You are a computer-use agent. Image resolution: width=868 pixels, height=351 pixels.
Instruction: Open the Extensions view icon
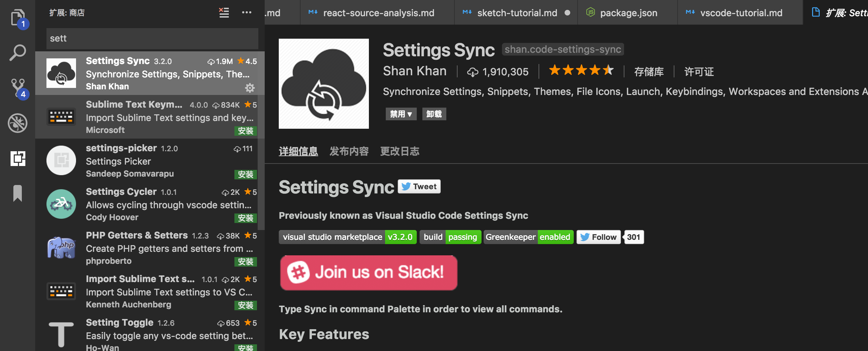pyautogui.click(x=18, y=158)
